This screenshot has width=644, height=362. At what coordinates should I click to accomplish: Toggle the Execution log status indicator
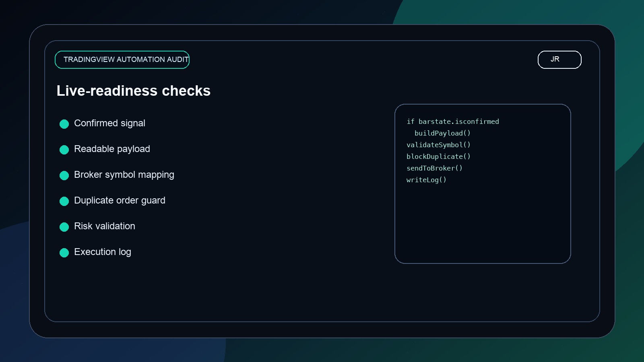(64, 253)
